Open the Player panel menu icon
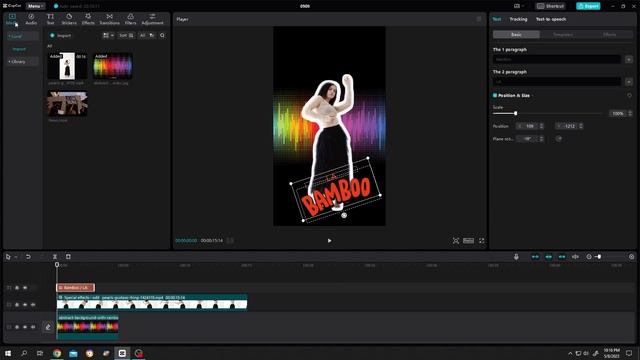 [x=479, y=19]
